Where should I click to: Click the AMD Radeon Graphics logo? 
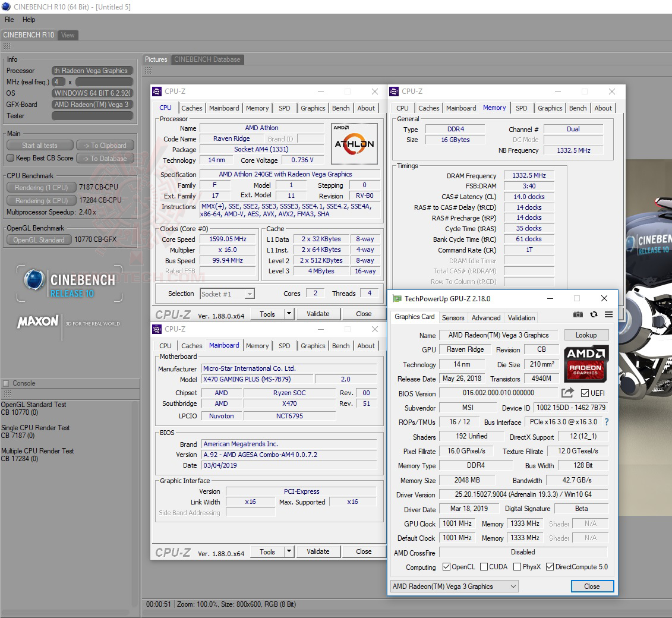tap(586, 362)
